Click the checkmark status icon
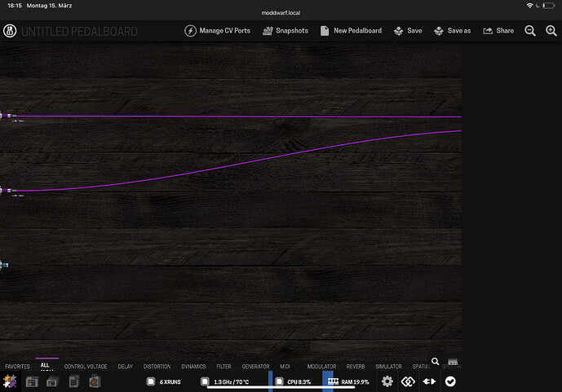562x392 pixels. click(450, 381)
